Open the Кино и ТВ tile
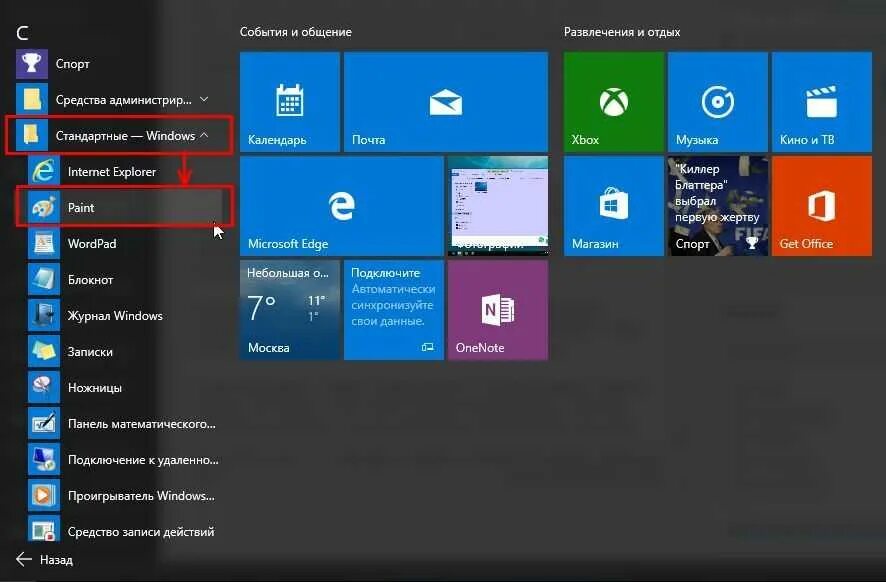 822,102
